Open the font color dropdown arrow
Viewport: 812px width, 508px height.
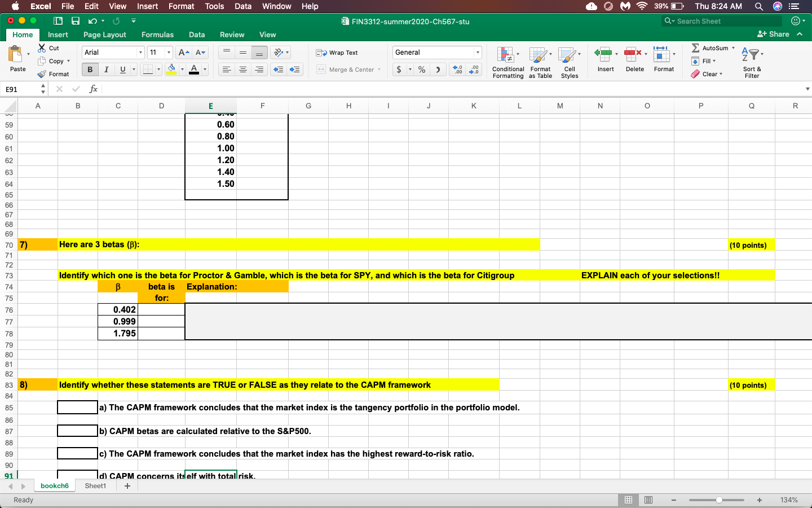point(205,69)
